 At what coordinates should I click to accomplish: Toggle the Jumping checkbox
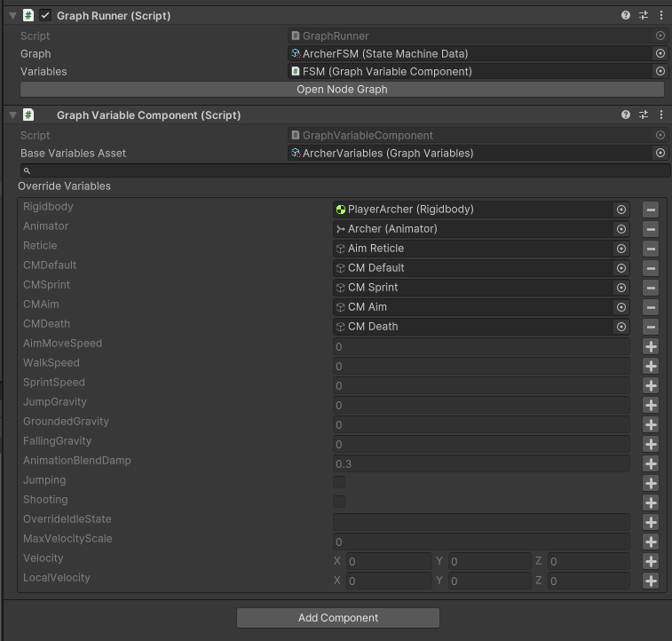339,482
